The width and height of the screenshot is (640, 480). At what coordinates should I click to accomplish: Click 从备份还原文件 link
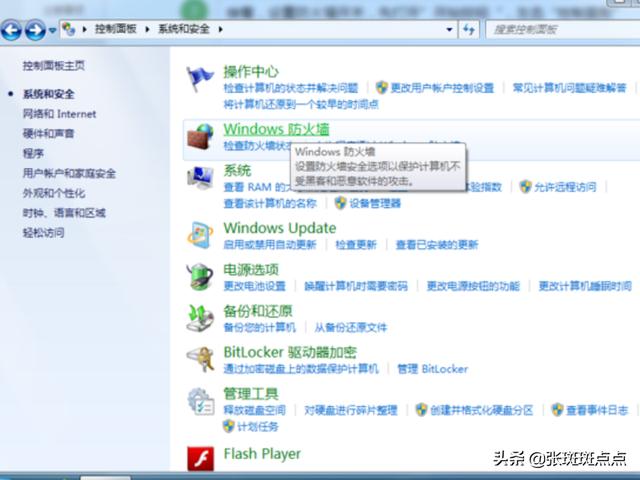coord(350,327)
